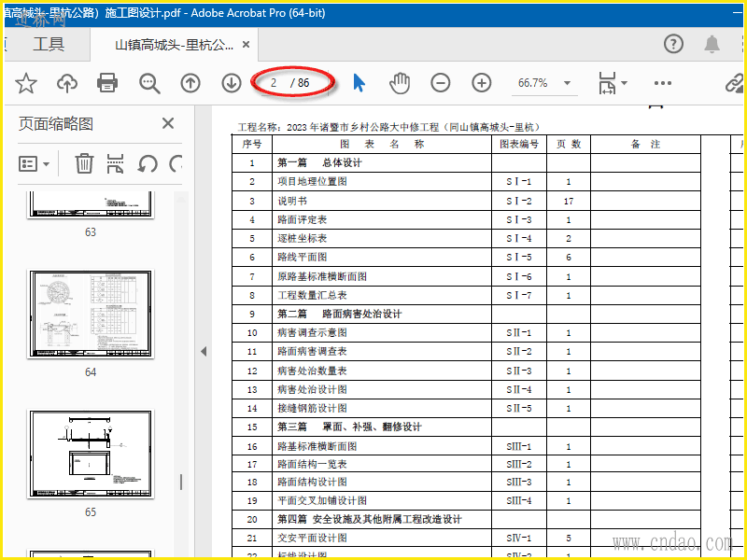Select the 山镇高城头-里杭公 document tab
The height and width of the screenshot is (560, 747).
click(175, 45)
